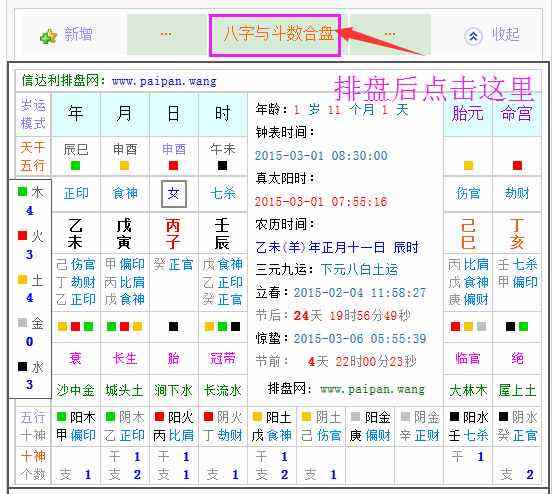The height and width of the screenshot is (494, 553).
Task: Select the 月 column header
Action: point(125,114)
